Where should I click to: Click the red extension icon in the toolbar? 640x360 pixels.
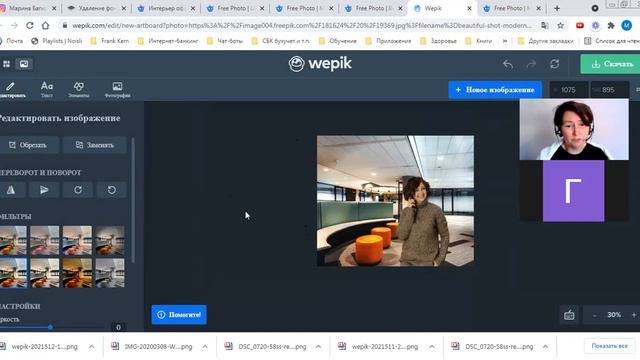(580, 25)
